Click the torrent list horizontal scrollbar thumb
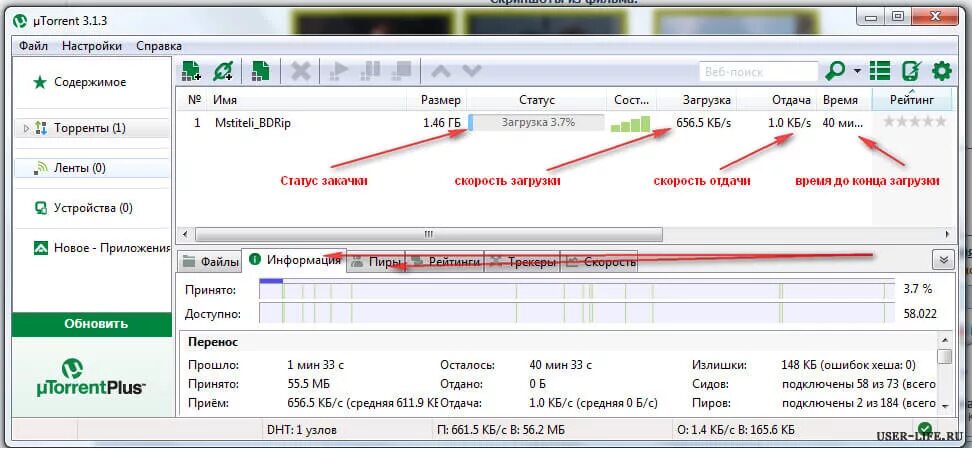The height and width of the screenshot is (449, 972). [x=428, y=235]
